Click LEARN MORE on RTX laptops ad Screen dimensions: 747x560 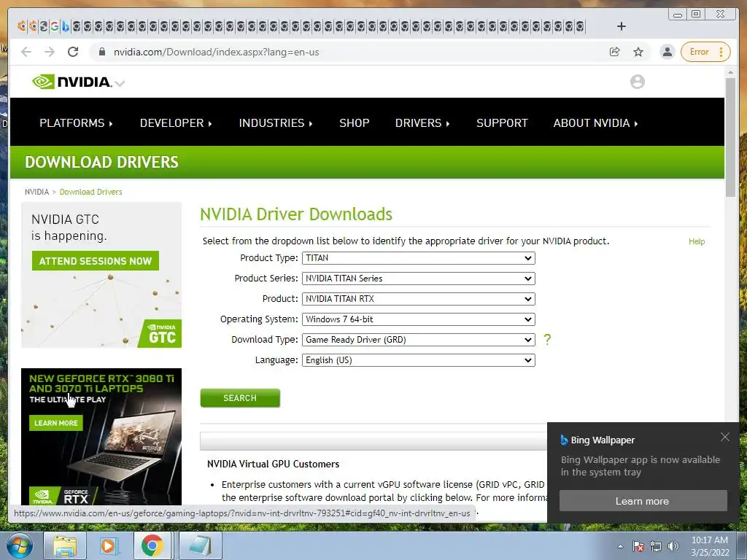[x=55, y=423]
